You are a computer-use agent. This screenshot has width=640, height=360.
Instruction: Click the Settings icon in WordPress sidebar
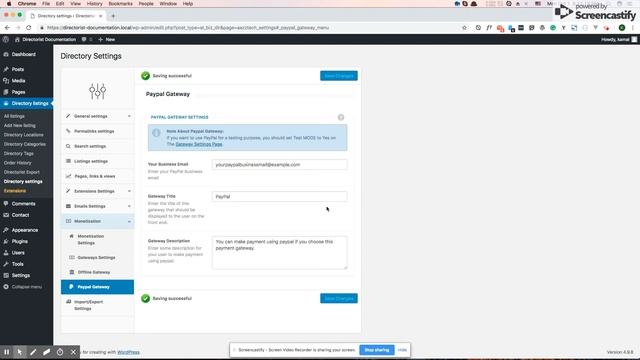(6, 276)
